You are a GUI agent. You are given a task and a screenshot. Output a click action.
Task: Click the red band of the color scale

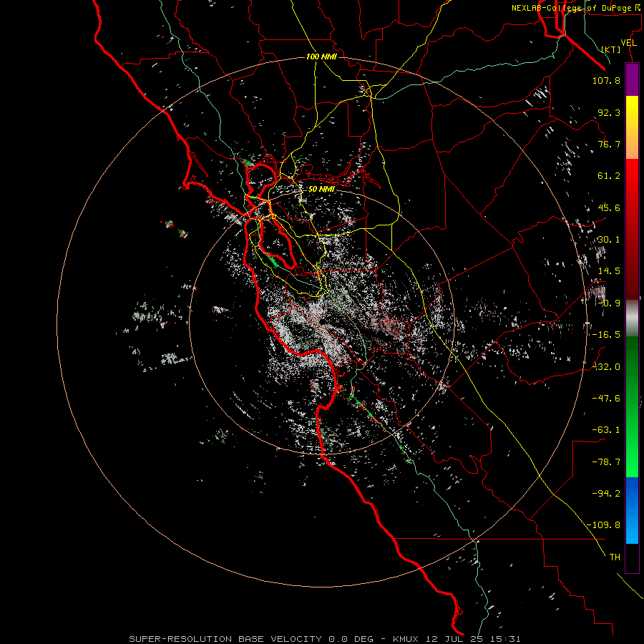(632, 229)
